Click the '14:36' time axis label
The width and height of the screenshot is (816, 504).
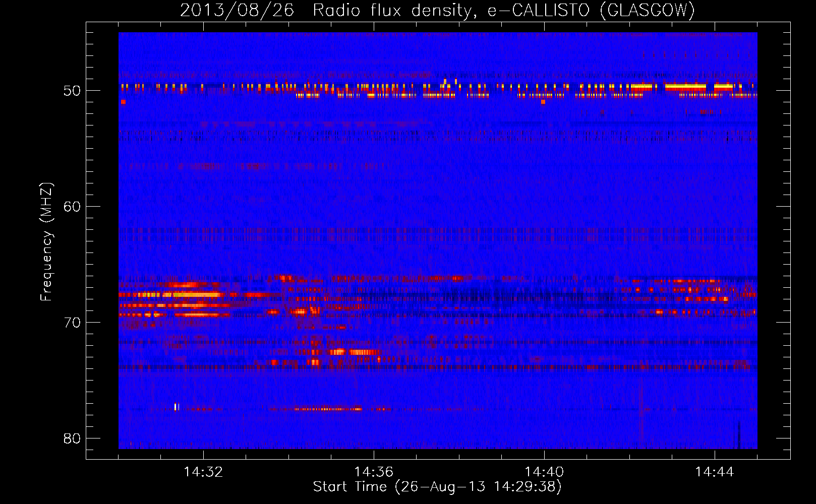(x=374, y=472)
